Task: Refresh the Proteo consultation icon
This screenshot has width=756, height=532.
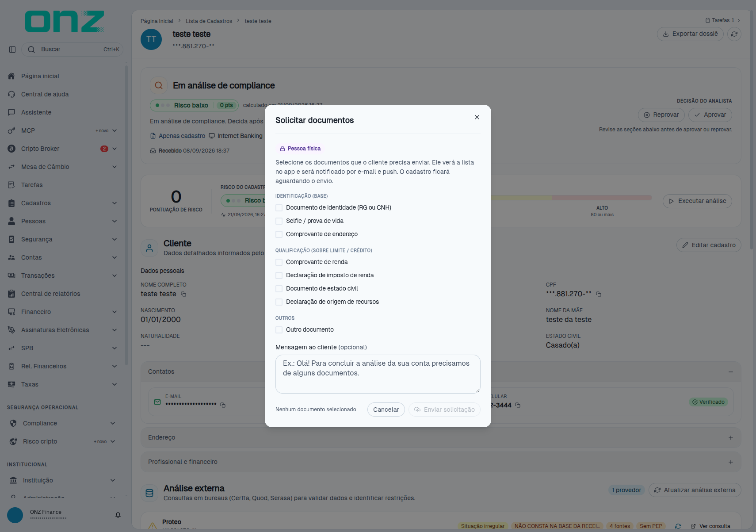Action: pyautogui.click(x=678, y=526)
